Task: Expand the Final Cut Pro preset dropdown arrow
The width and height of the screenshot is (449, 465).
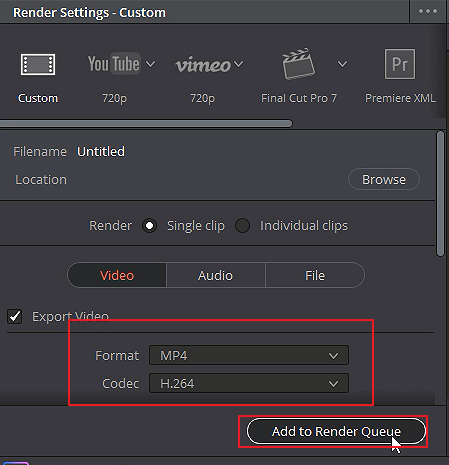Action: [342, 64]
